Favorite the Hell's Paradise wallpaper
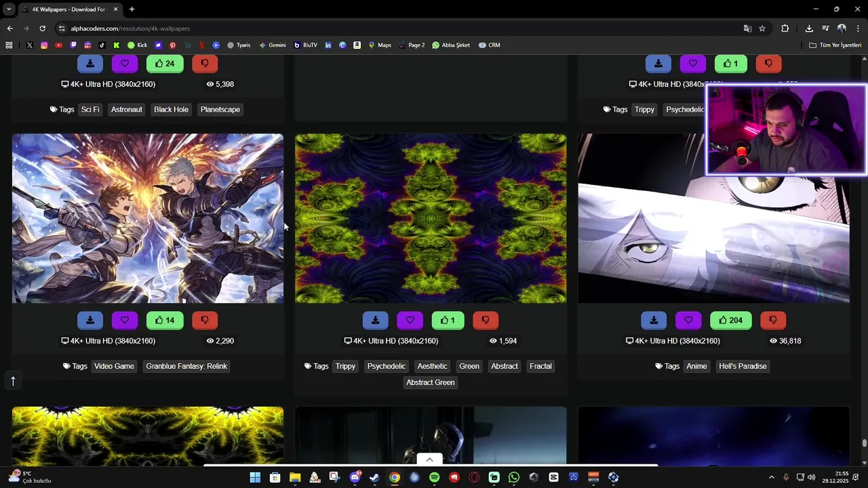 688,320
